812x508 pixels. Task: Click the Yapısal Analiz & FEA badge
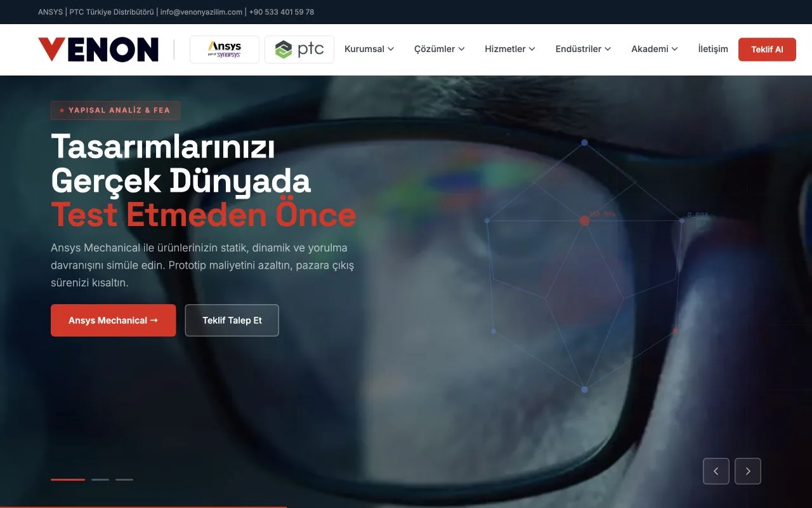[115, 110]
